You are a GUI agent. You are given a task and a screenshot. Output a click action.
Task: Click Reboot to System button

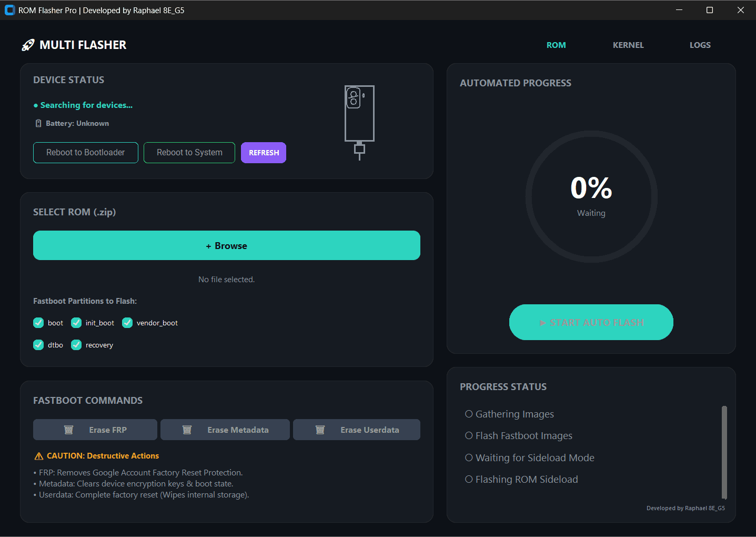tap(189, 153)
